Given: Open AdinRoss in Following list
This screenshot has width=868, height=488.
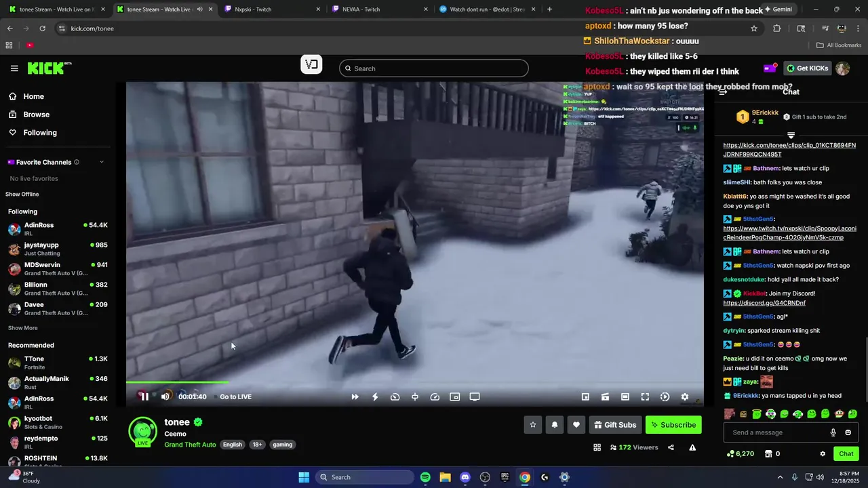Looking at the screenshot, I should coord(58,229).
